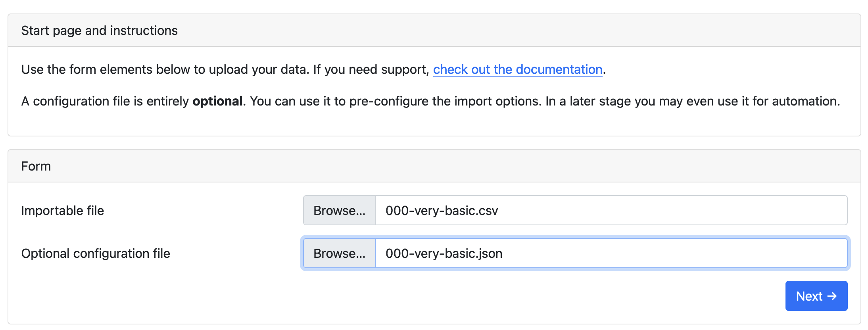Viewport: 868px width, 330px height.
Task: Click the Importable file label
Action: [x=63, y=211]
